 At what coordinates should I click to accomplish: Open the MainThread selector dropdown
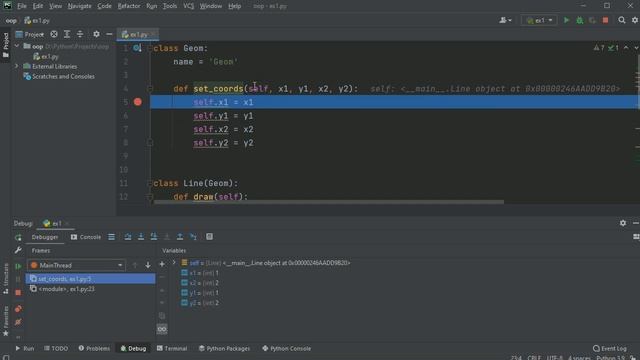(x=77, y=265)
